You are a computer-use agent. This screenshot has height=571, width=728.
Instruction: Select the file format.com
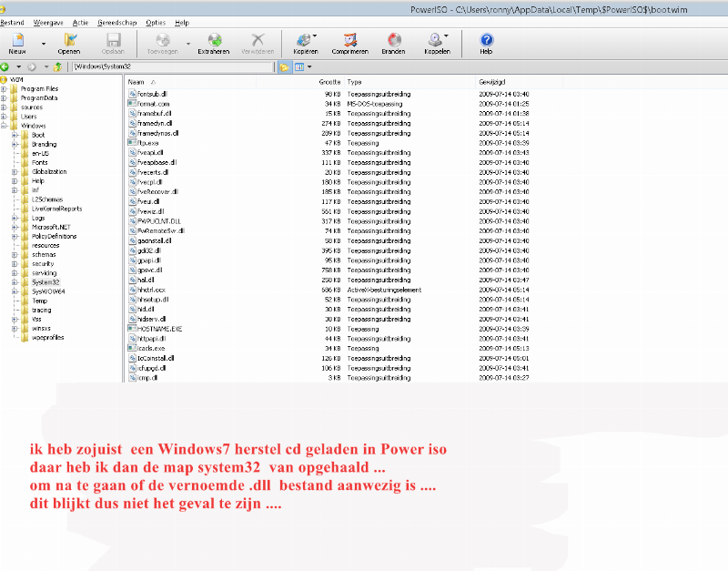pos(153,104)
